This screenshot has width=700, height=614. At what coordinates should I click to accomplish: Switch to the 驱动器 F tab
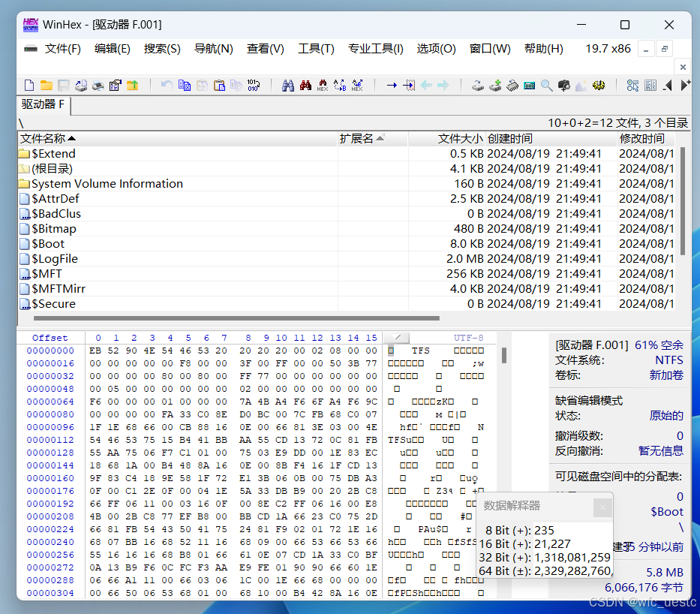click(x=41, y=107)
